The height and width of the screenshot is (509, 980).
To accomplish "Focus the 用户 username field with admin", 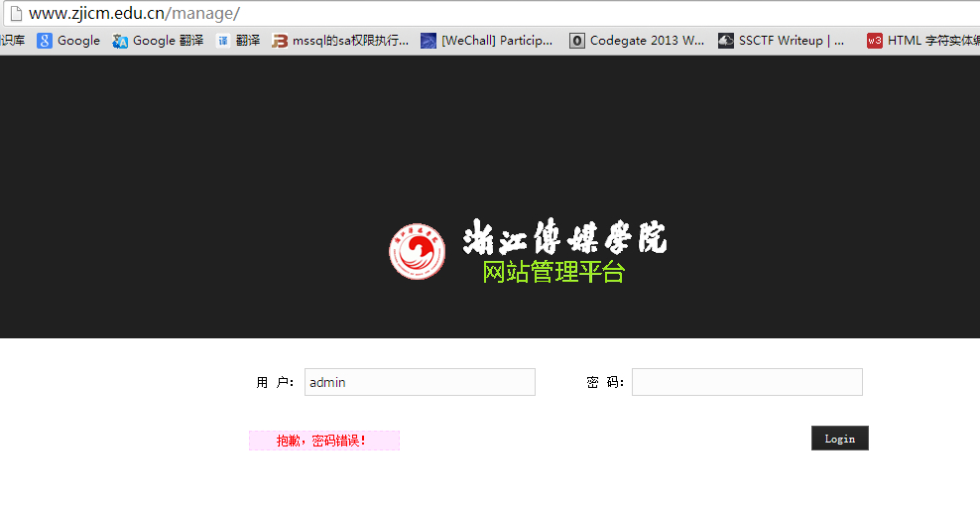I will click(x=420, y=382).
